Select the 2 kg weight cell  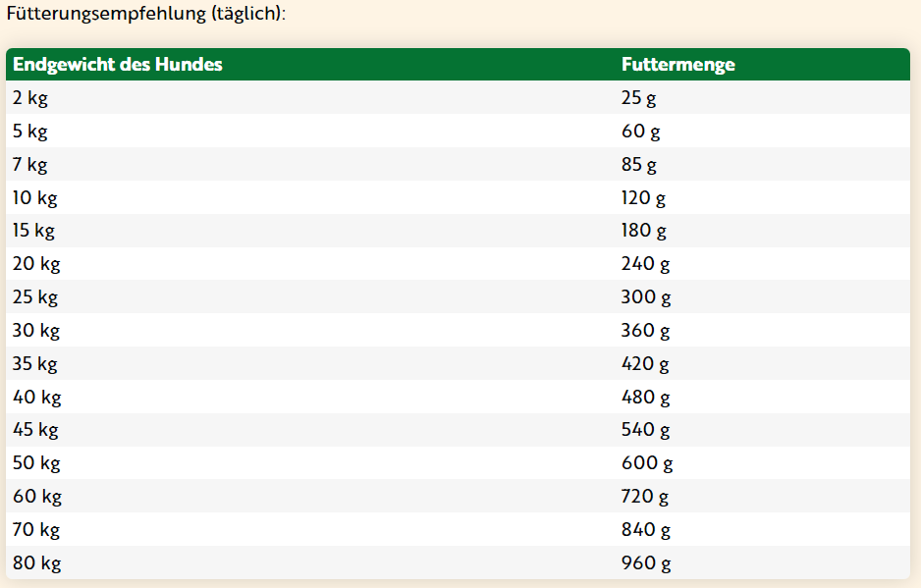pos(29,98)
